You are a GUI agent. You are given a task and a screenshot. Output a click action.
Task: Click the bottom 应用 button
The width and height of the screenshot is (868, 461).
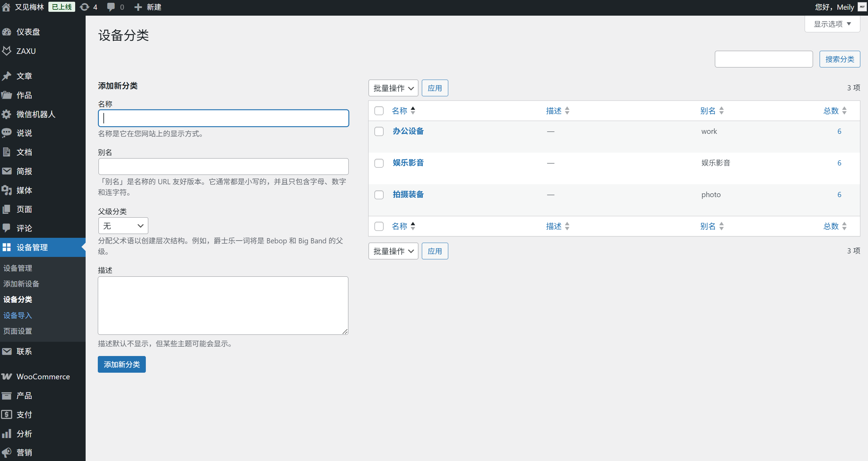435,251
